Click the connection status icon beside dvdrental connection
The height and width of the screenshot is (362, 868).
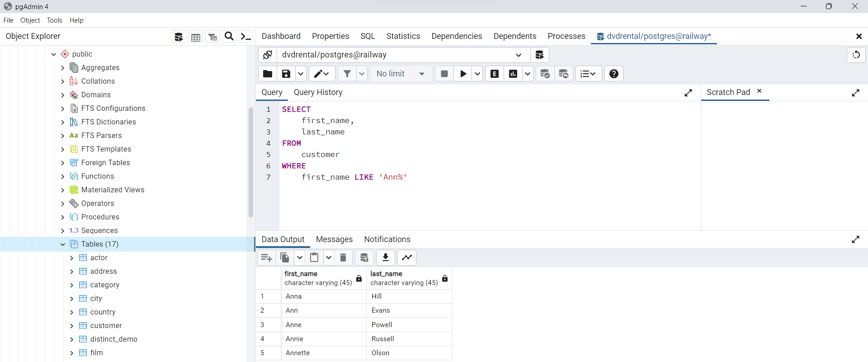click(268, 55)
